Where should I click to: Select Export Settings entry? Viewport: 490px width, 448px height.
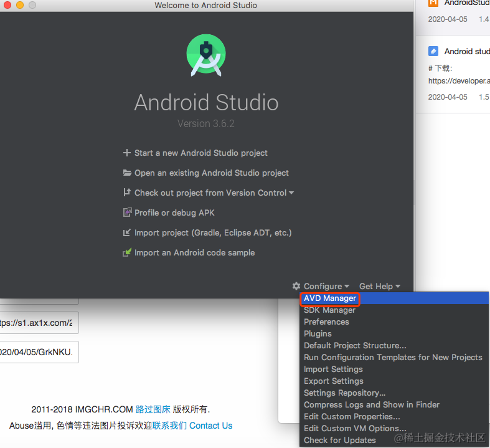pos(393,381)
